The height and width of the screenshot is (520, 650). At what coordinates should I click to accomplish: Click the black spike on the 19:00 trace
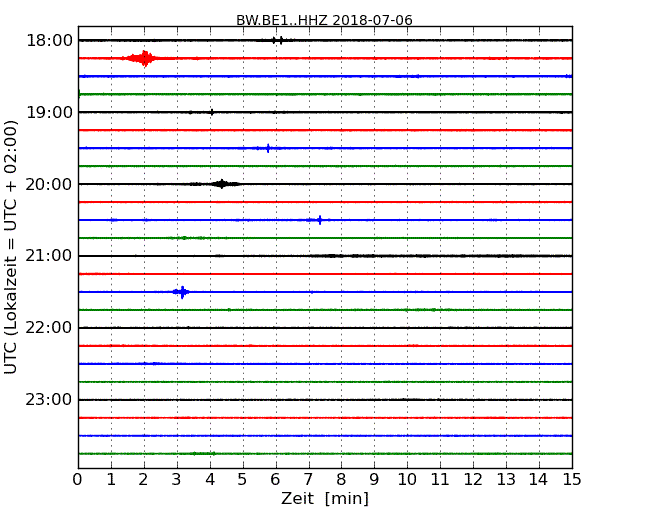(212, 112)
